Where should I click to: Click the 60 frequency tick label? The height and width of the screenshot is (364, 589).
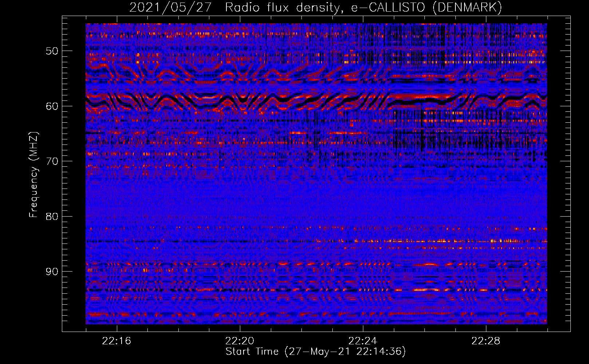(52, 106)
